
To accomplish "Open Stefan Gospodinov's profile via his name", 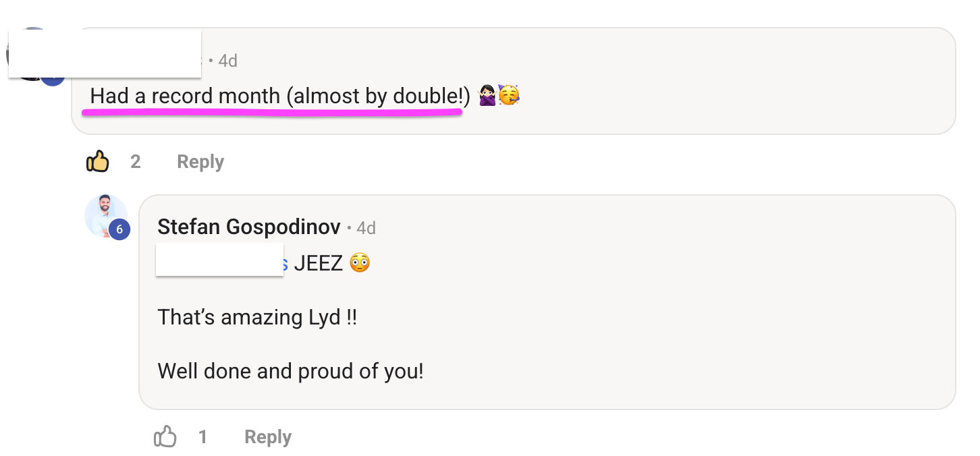I will point(249,227).
